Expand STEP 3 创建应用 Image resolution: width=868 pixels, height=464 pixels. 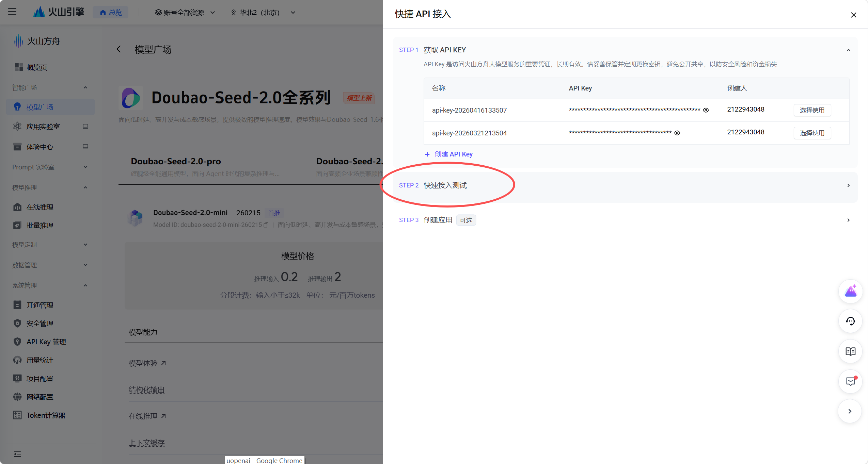coord(625,220)
